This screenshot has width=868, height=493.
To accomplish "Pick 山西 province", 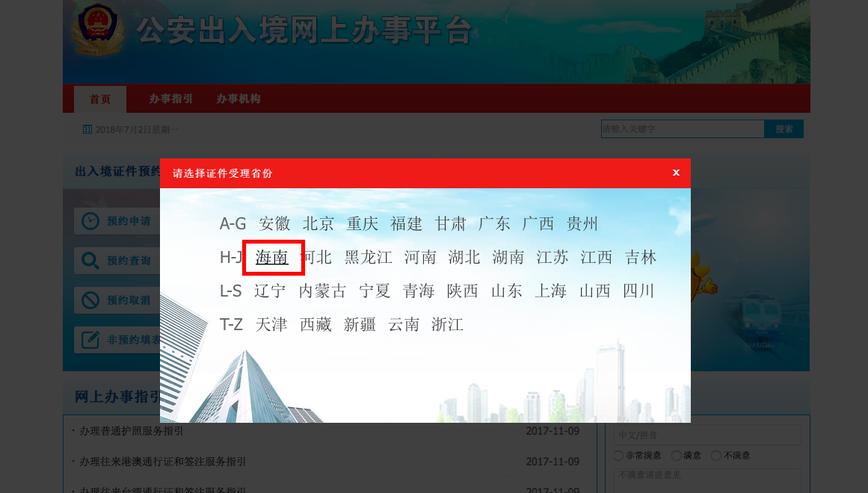I will click(594, 291).
